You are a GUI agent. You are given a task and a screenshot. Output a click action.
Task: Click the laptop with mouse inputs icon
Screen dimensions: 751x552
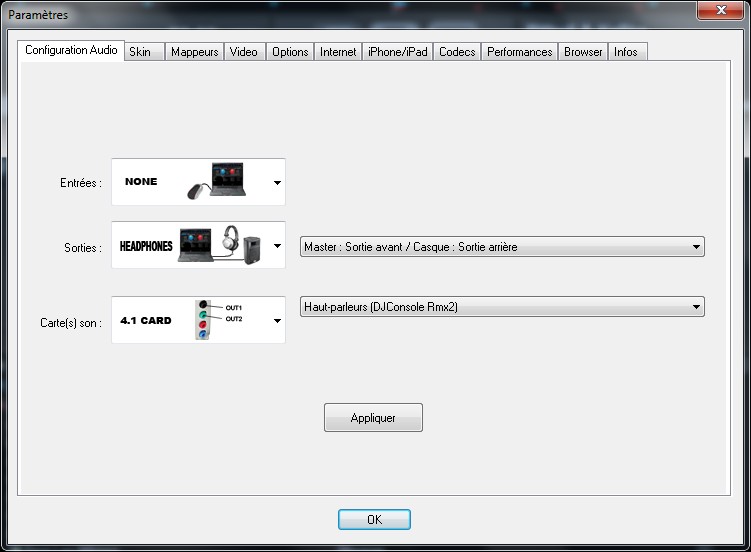click(216, 181)
